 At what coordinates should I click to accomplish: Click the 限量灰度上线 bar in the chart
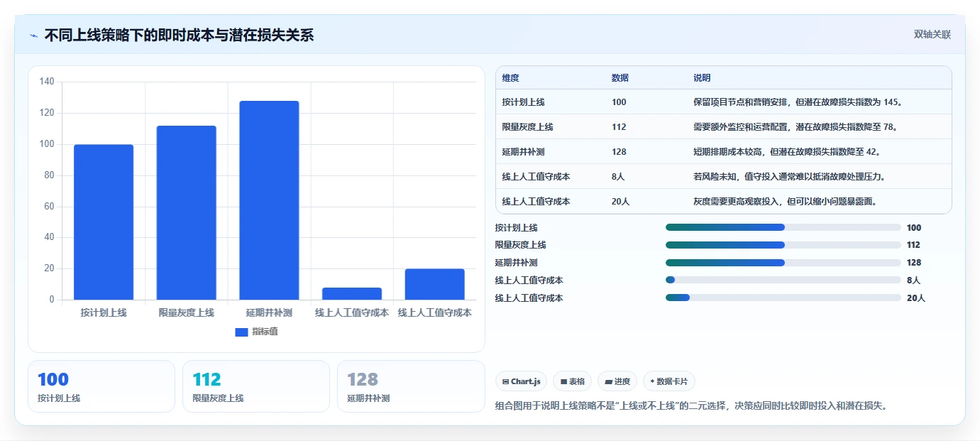click(187, 213)
